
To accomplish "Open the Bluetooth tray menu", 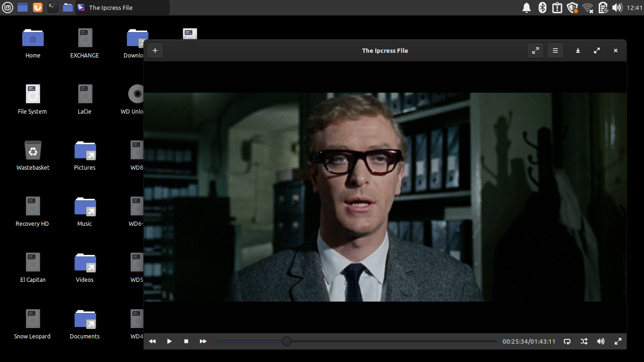I will (542, 8).
